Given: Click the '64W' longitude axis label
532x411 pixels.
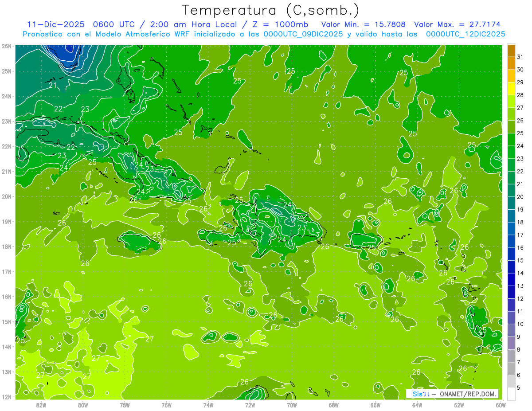Looking at the screenshot, I should [417, 405].
